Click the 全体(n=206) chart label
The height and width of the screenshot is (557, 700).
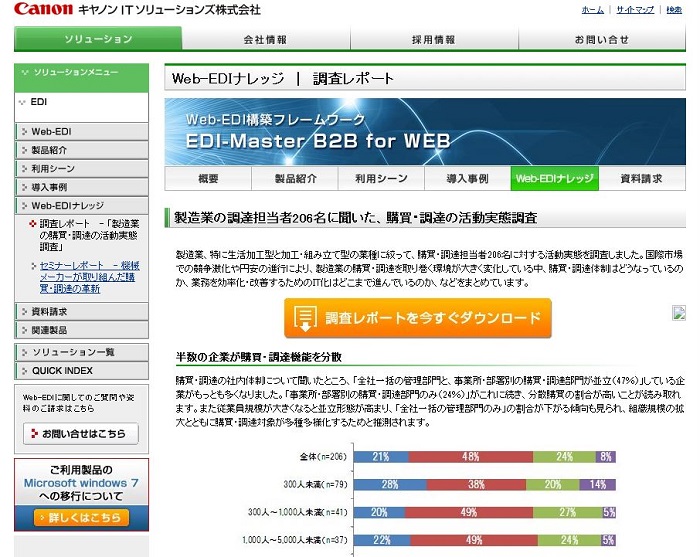coord(323,457)
